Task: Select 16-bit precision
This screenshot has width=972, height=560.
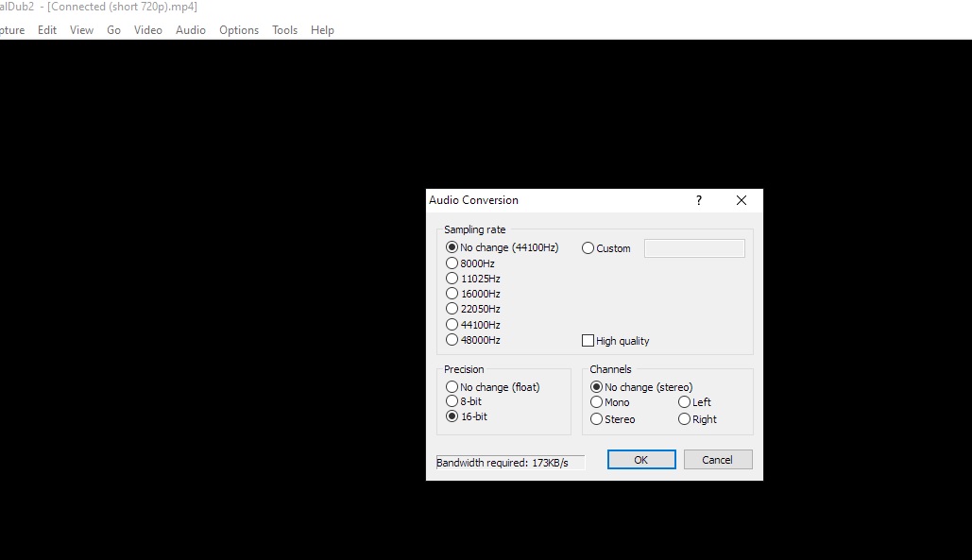Action: [467, 416]
